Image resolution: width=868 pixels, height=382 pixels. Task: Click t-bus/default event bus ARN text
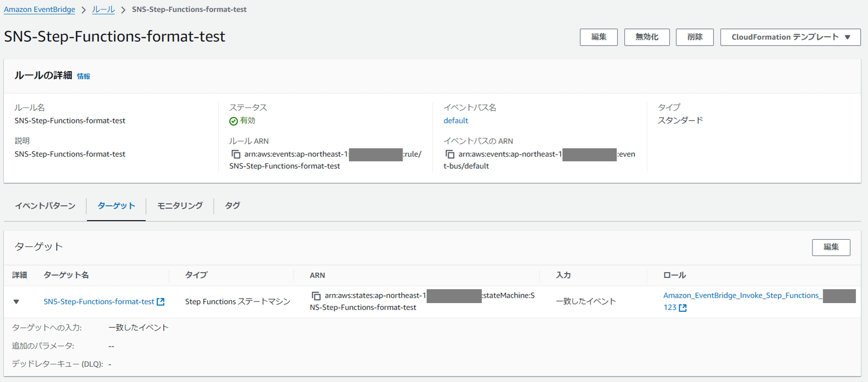(466, 166)
